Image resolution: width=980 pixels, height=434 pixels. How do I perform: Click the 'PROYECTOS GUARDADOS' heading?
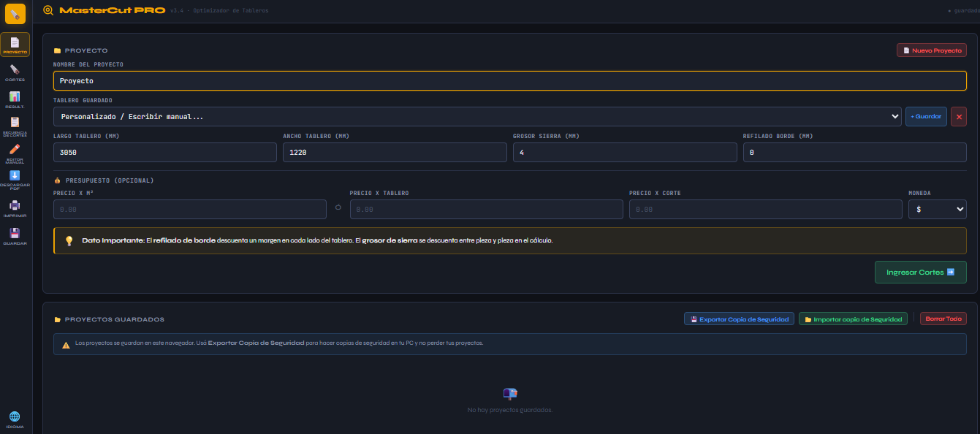[x=115, y=319]
